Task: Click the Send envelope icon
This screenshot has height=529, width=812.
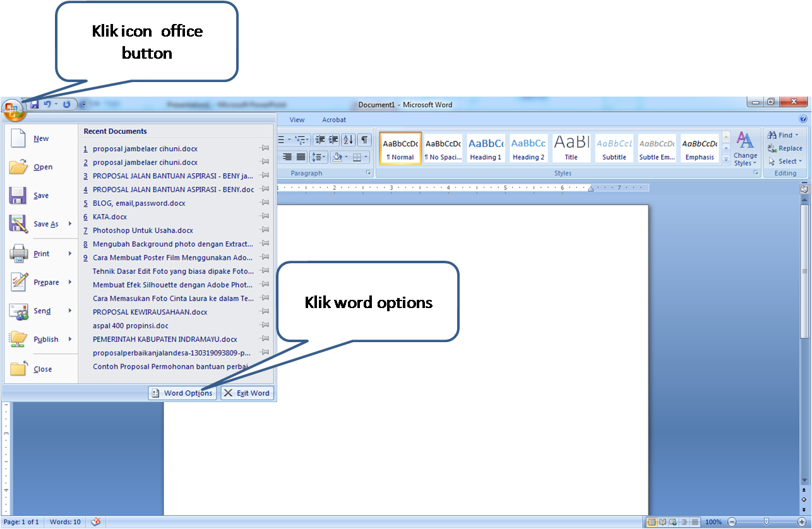Action: coord(18,311)
